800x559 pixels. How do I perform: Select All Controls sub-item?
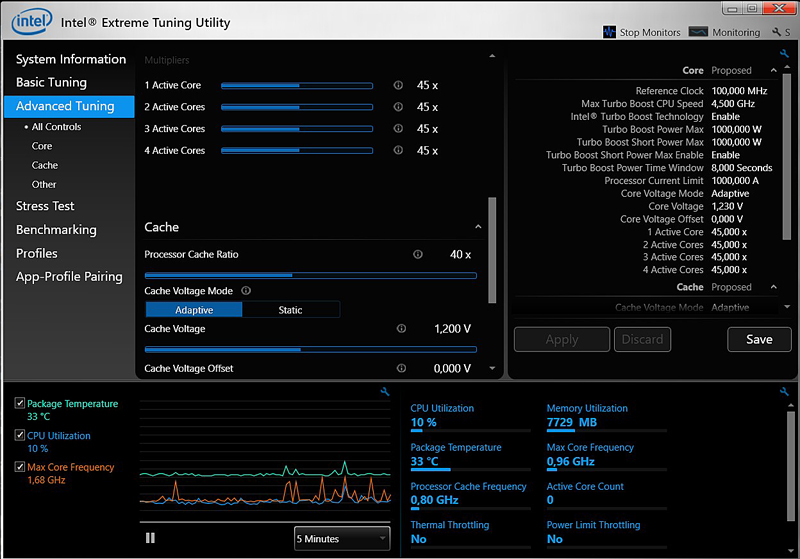pos(56,126)
